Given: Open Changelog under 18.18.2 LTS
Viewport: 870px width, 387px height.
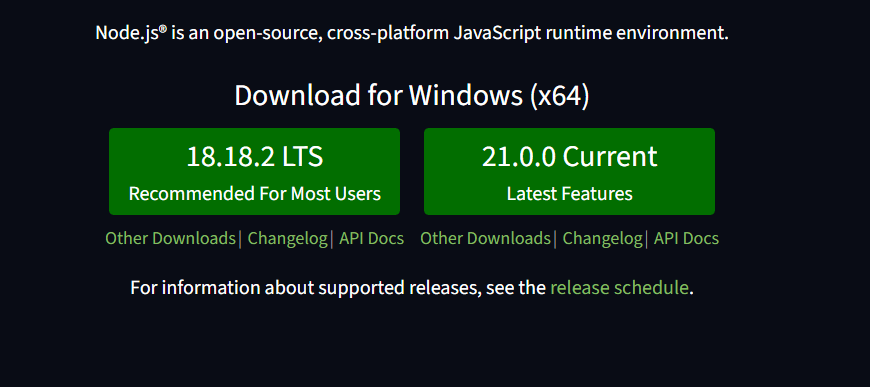Looking at the screenshot, I should (287, 239).
